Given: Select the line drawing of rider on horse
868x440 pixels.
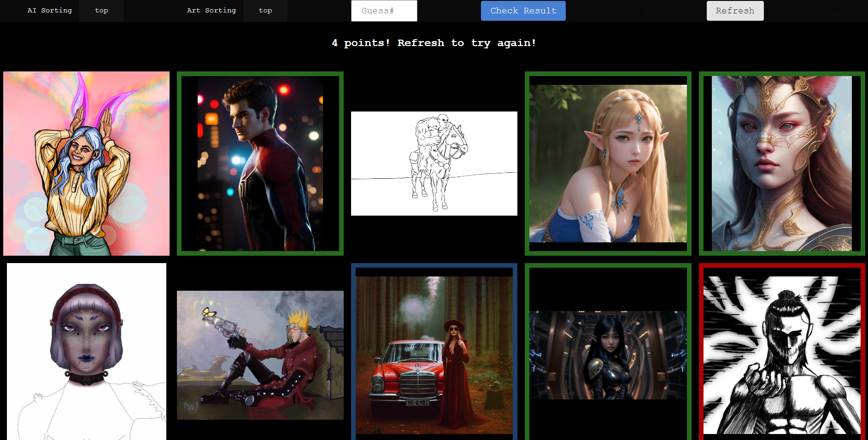Looking at the screenshot, I should pos(434,164).
